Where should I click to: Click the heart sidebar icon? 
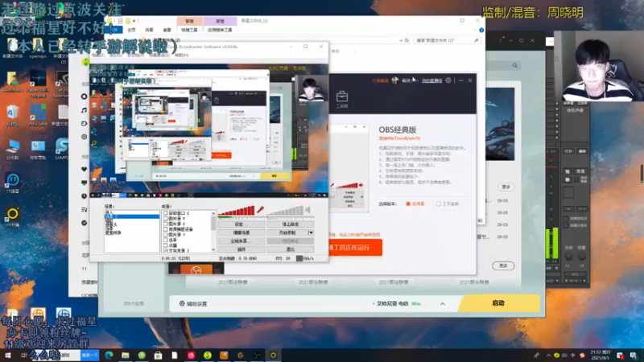[85, 169]
